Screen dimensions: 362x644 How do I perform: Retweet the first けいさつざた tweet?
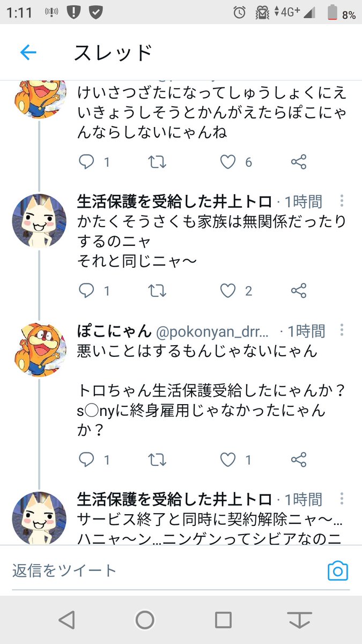tap(157, 162)
